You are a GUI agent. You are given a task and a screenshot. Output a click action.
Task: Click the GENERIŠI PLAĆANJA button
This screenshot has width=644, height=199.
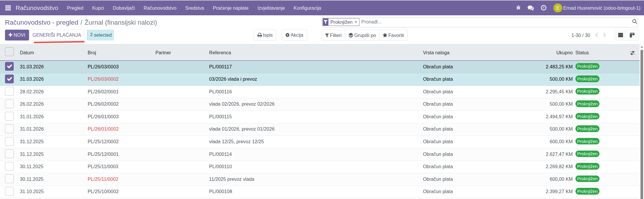click(x=57, y=35)
